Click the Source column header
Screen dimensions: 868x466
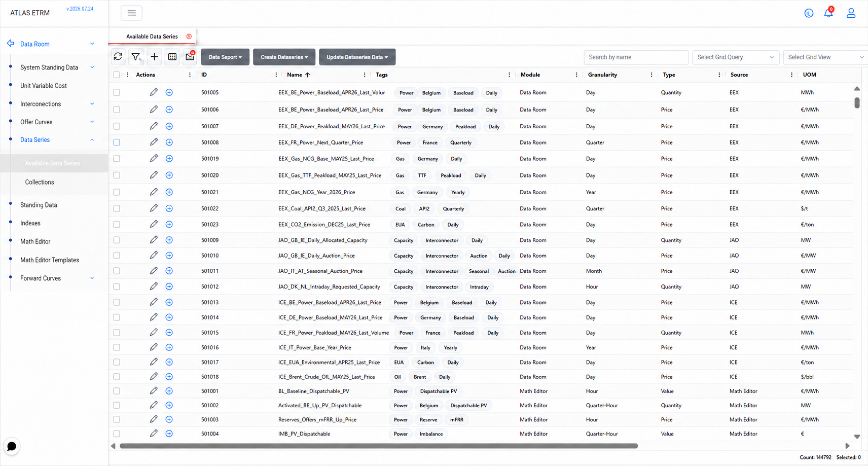[739, 75]
